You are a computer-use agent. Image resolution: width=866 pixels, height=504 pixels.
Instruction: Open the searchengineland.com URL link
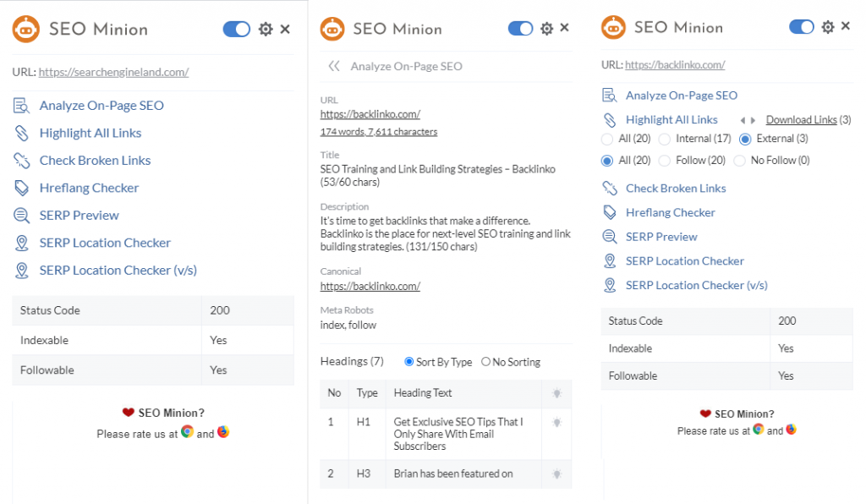[114, 72]
